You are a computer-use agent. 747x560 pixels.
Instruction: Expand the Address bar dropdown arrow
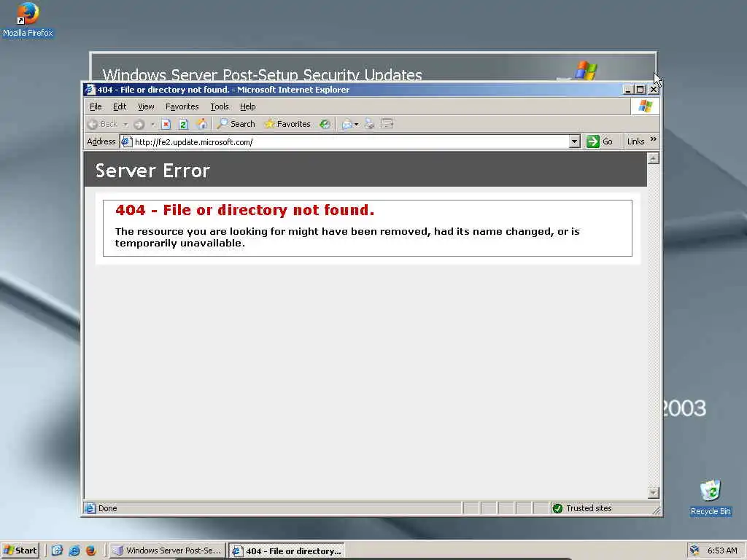575,141
